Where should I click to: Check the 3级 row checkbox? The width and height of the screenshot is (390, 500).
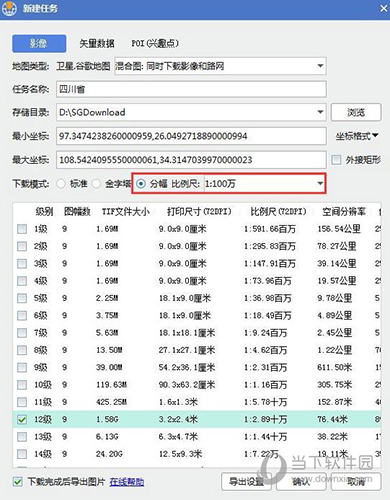pyautogui.click(x=22, y=263)
